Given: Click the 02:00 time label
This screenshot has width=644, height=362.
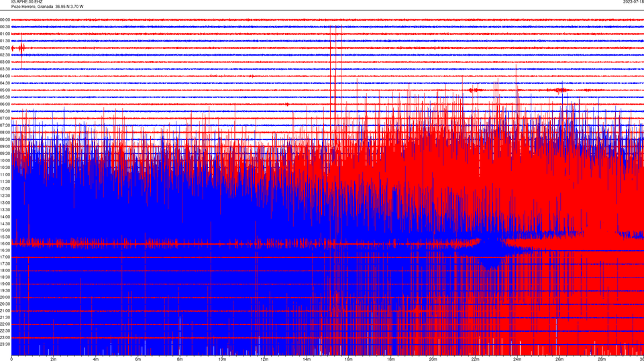Looking at the screenshot, I should coord(5,48).
